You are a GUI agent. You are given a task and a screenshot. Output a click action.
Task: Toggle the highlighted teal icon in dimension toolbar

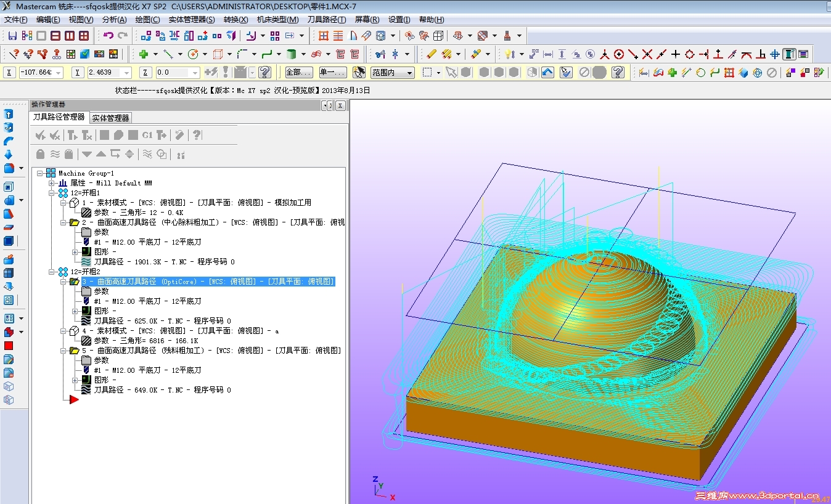[789, 54]
